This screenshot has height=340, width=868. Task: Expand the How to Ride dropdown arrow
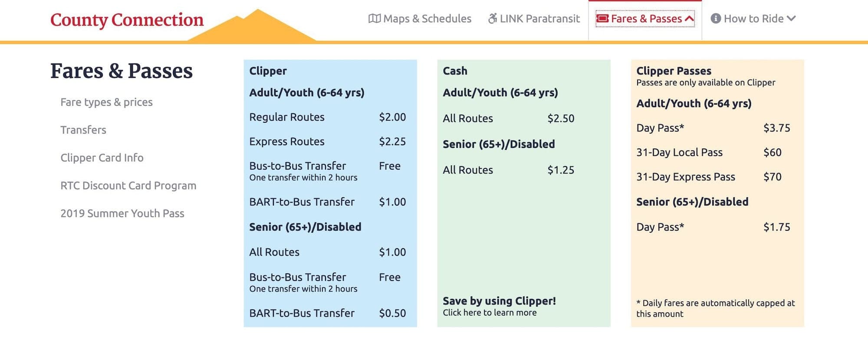point(791,19)
